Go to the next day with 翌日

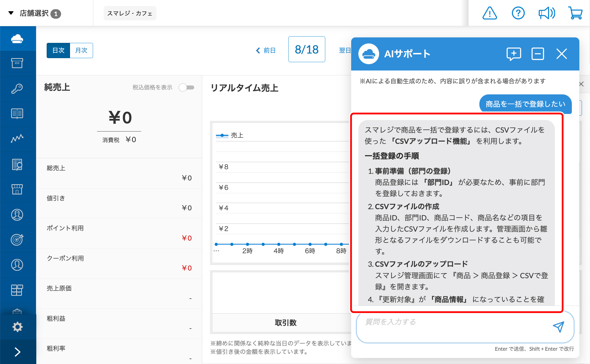click(x=345, y=50)
